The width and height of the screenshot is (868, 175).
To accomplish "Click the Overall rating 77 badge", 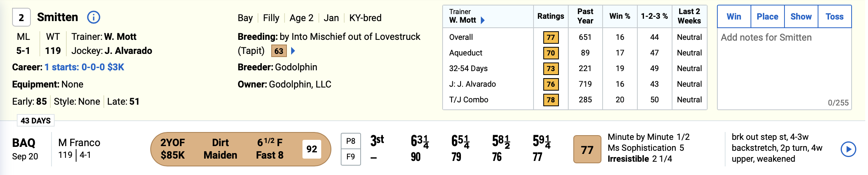I will click(551, 37).
